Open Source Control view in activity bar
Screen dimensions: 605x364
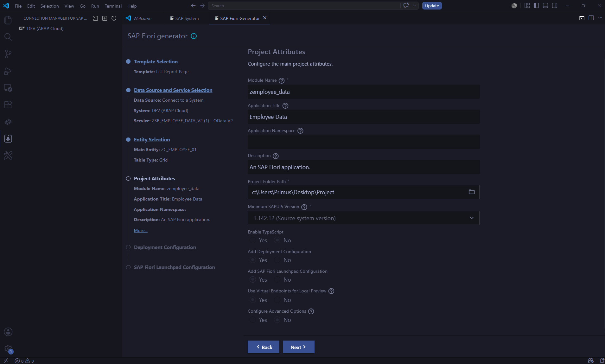(x=8, y=54)
